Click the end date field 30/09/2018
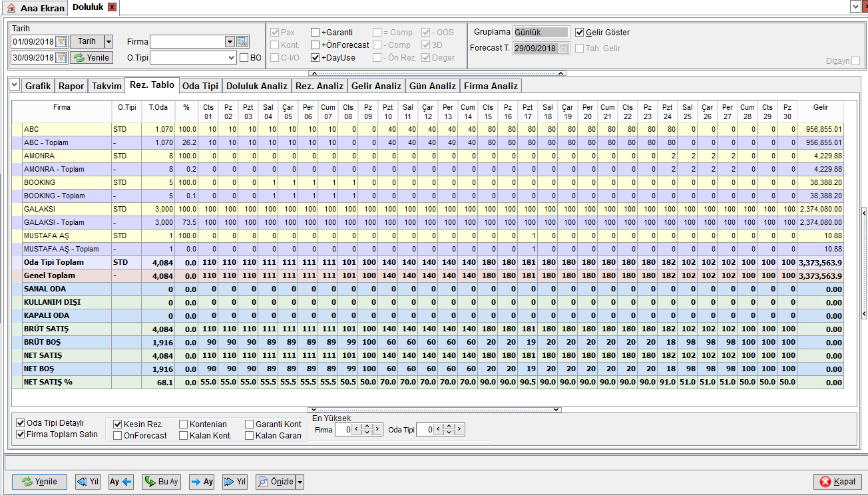Viewport: 868px width, 495px height. (x=33, y=58)
